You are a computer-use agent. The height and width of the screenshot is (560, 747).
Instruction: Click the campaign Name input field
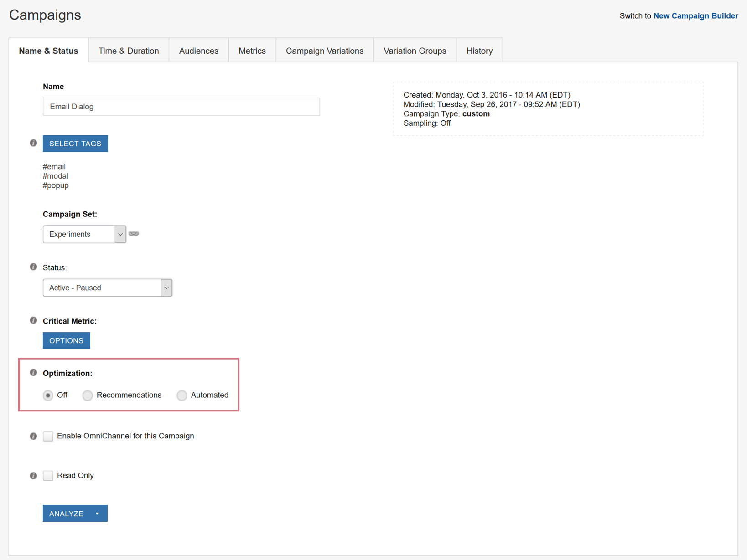(x=181, y=107)
